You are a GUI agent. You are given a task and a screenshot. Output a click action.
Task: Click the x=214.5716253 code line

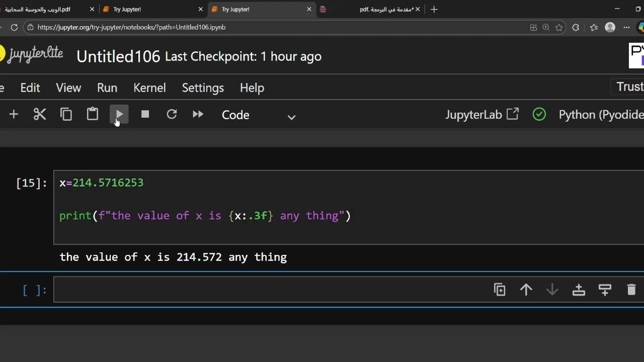click(101, 183)
